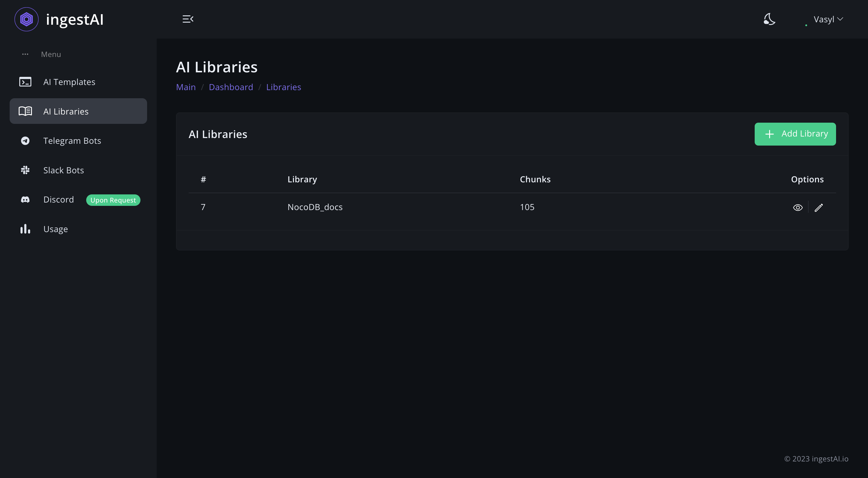Screen dimensions: 868x478
Task: Toggle dark mode with the moon icon
Action: point(769,19)
